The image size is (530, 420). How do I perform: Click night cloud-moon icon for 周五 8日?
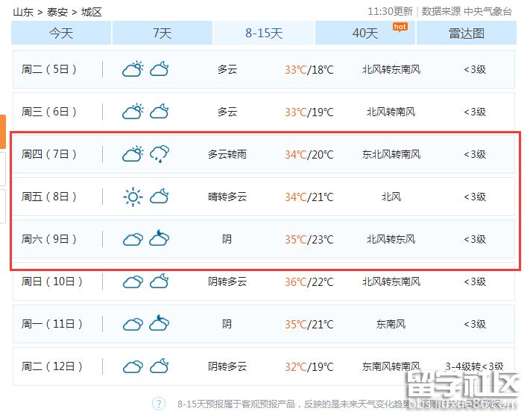pos(160,197)
